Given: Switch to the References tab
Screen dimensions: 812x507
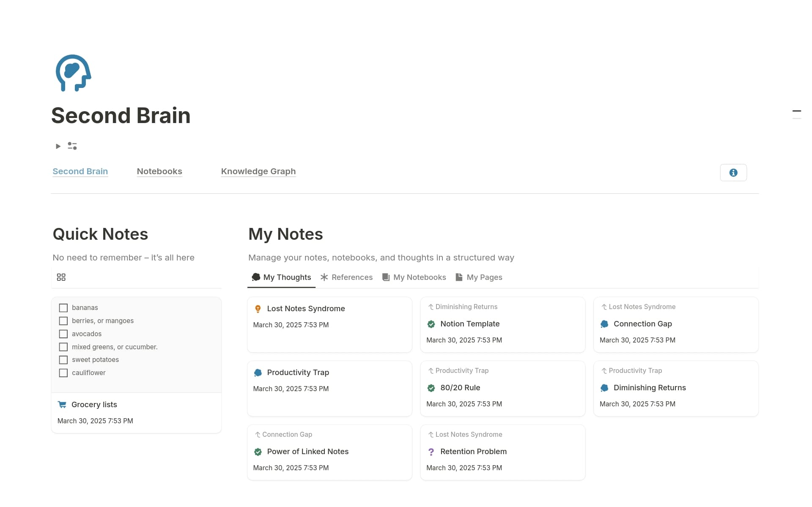Looking at the screenshot, I should tap(352, 277).
